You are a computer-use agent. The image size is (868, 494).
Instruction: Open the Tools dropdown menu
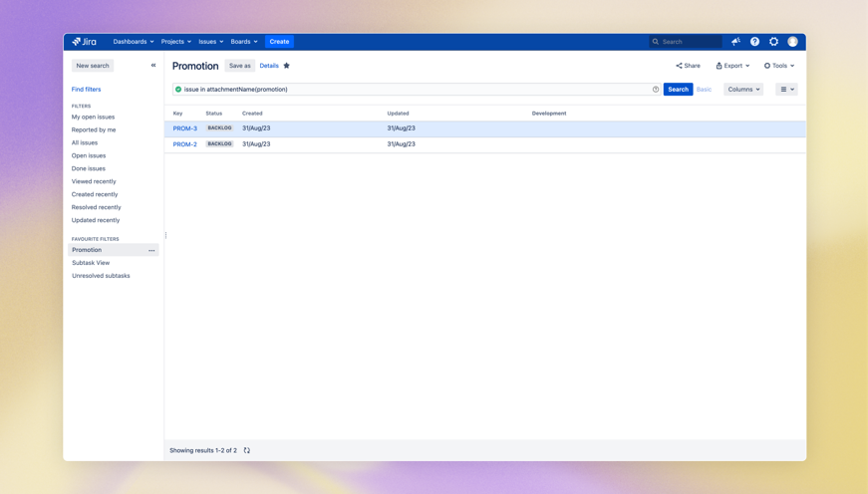779,66
